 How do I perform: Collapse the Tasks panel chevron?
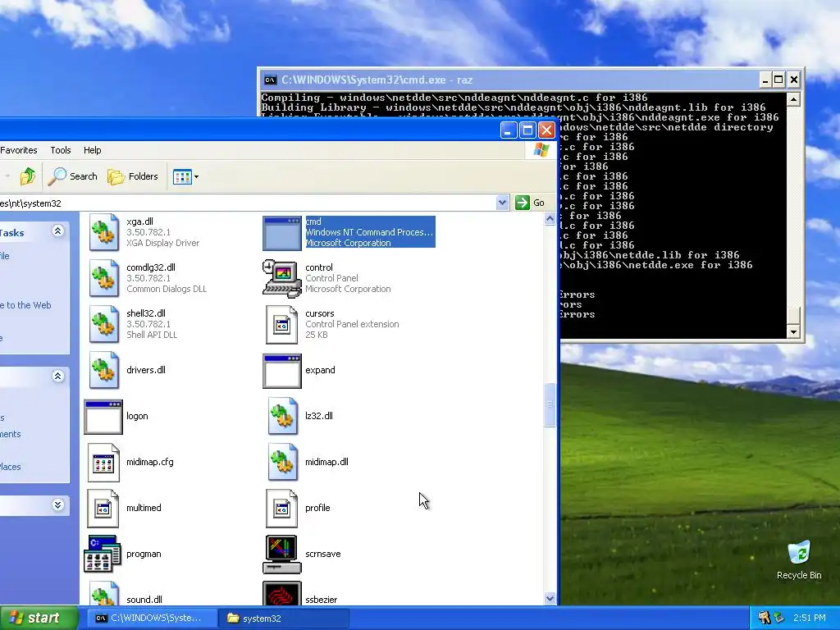click(58, 231)
